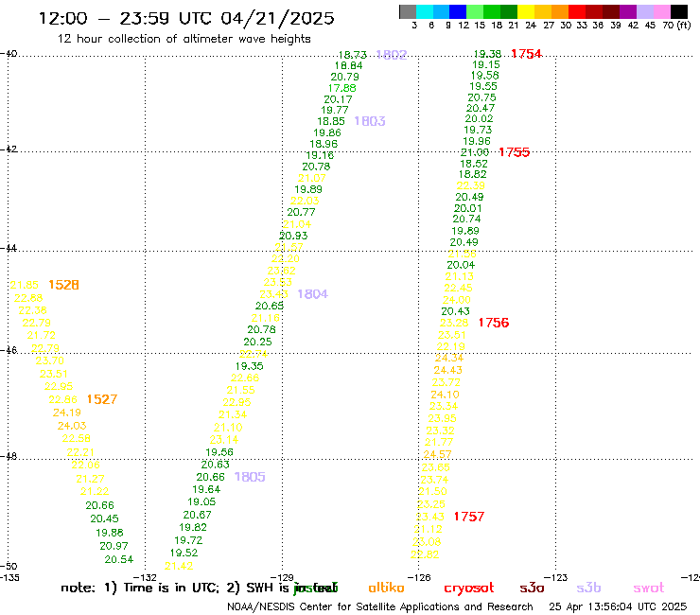Click the wave height value 18.52
The image size is (700, 615).
click(474, 164)
